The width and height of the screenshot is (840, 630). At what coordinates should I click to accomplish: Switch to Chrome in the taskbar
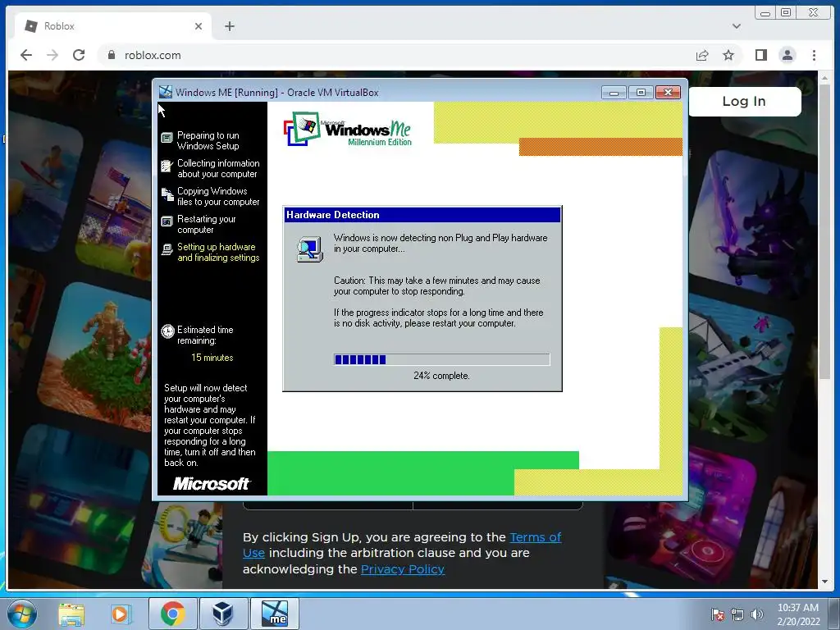click(x=172, y=614)
